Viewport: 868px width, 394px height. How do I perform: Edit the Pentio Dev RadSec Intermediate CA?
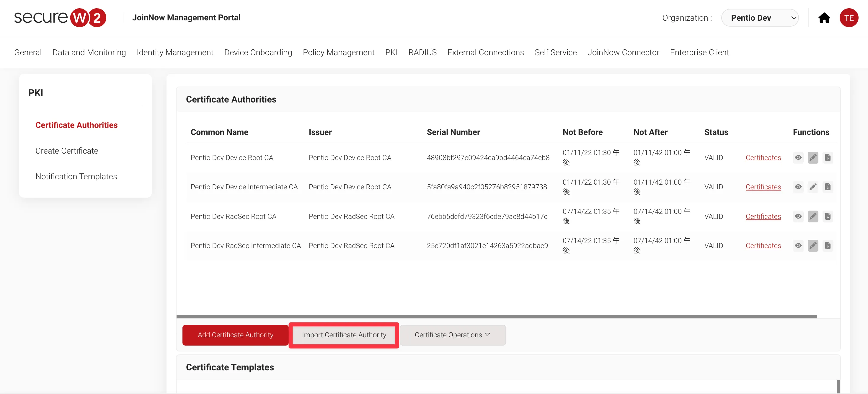coord(813,245)
